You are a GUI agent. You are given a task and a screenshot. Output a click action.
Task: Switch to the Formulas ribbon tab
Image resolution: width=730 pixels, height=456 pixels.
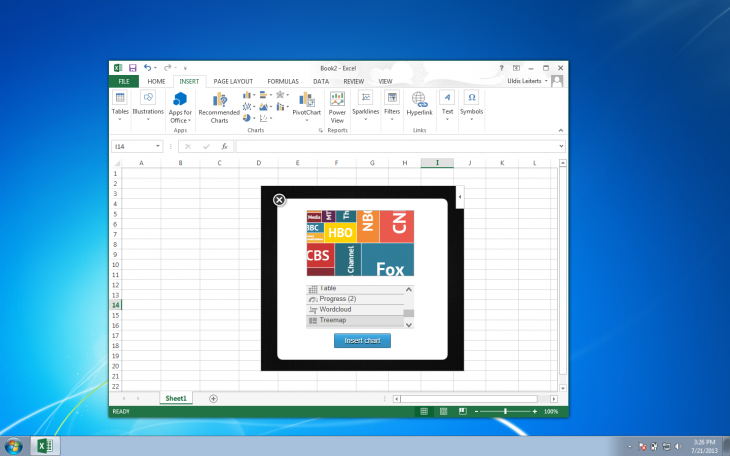point(282,81)
